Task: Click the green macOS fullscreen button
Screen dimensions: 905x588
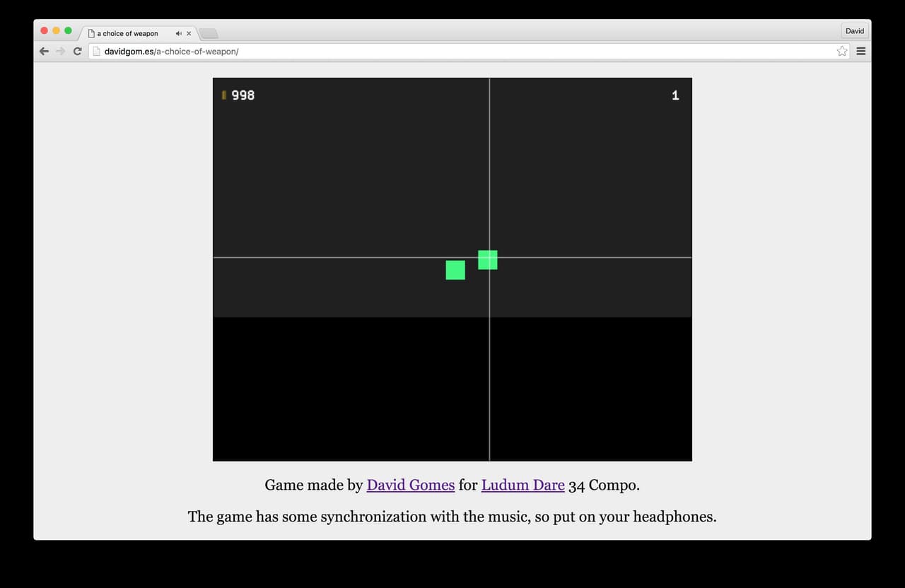Action: (68, 30)
